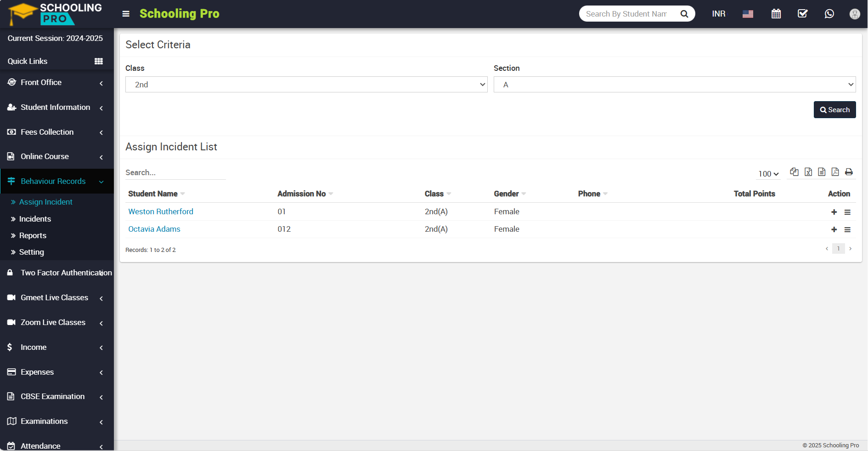Expand the Student Information menu

click(x=57, y=107)
